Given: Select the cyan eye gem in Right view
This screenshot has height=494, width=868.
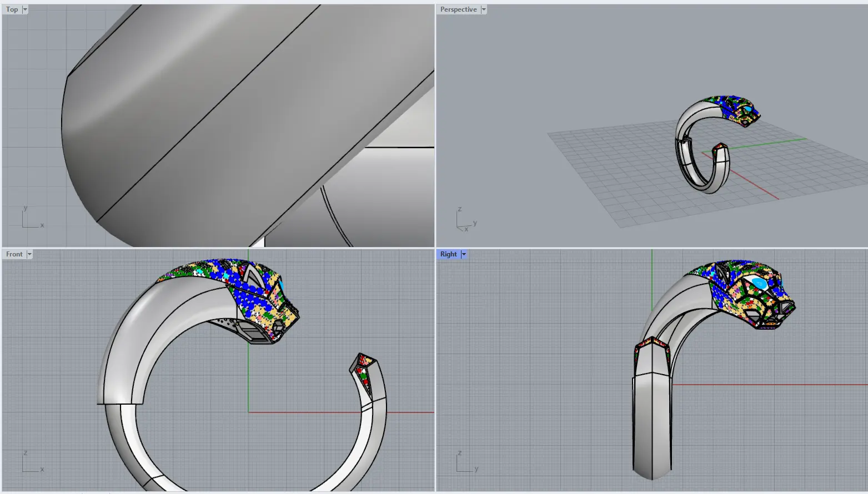Looking at the screenshot, I should [x=759, y=284].
